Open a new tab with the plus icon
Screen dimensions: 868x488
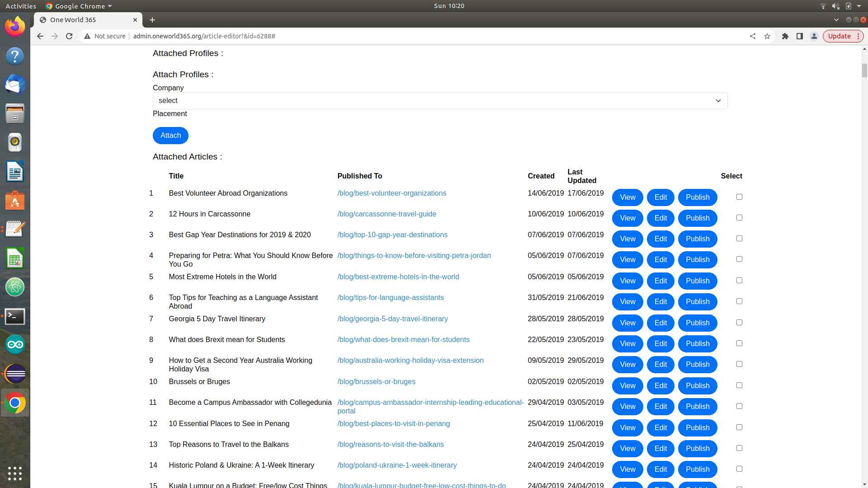152,20
